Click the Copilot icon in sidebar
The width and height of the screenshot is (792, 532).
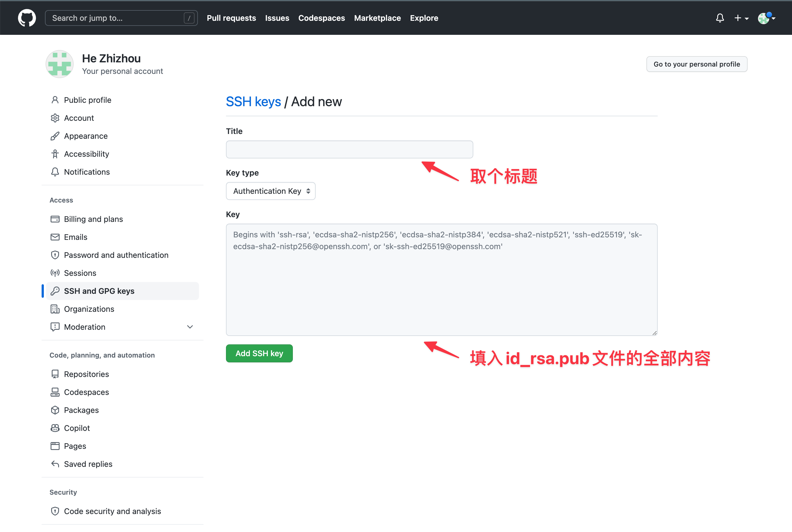[x=55, y=428]
